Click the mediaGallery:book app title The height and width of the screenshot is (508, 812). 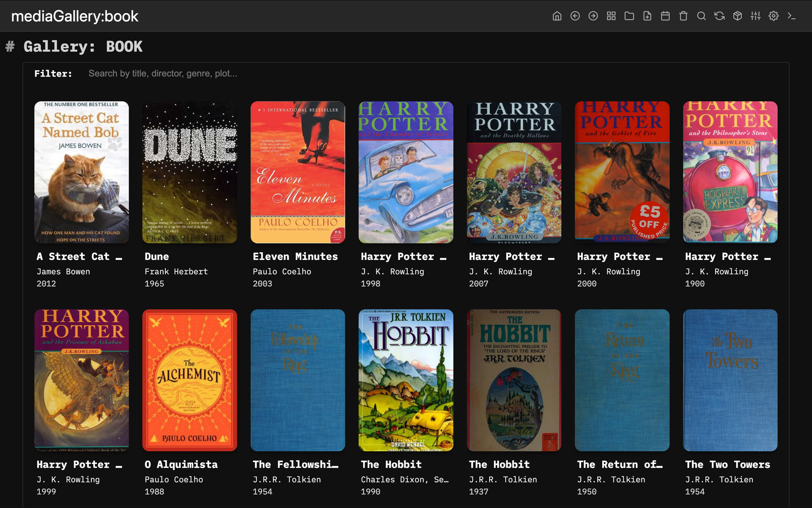pos(75,16)
